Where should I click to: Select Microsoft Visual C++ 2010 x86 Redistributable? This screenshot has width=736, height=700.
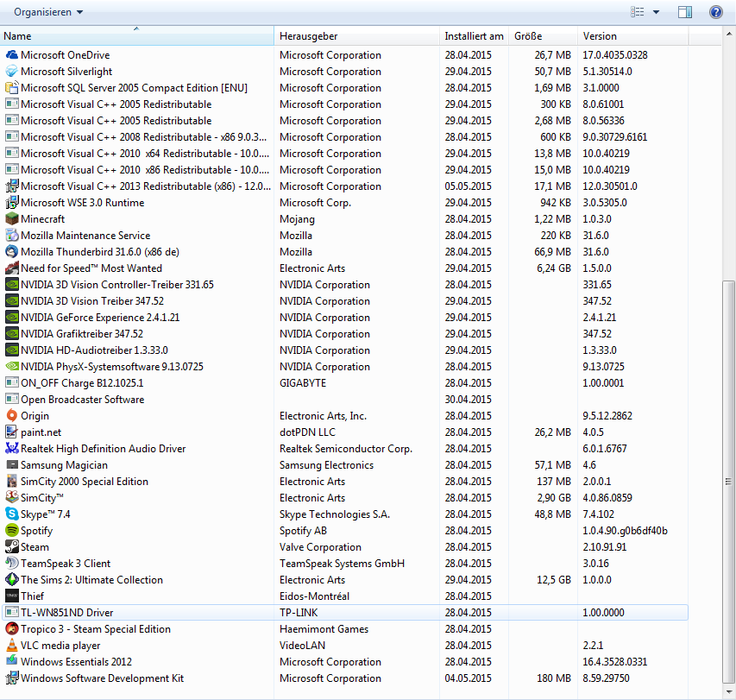pos(345,170)
